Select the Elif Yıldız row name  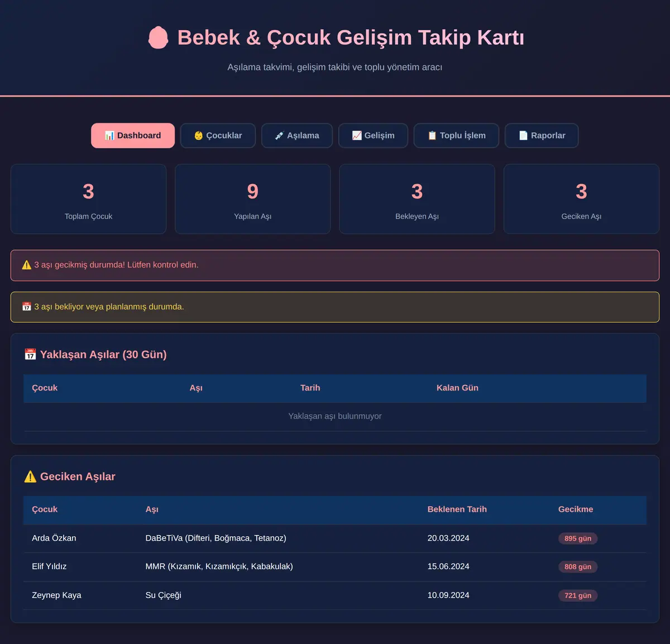pyautogui.click(x=49, y=566)
